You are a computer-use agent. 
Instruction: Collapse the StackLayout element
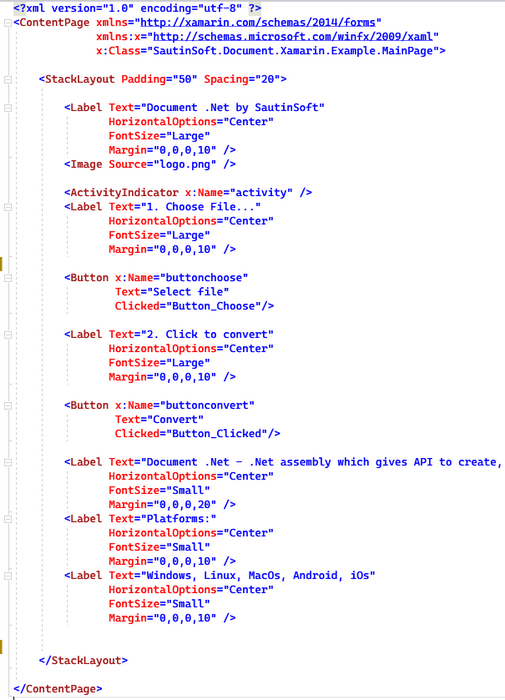(x=8, y=79)
